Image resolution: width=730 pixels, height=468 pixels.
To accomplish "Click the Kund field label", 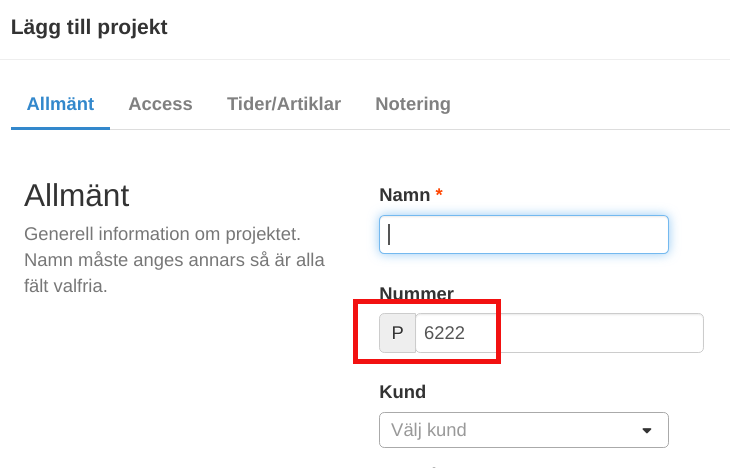I will [x=402, y=391].
